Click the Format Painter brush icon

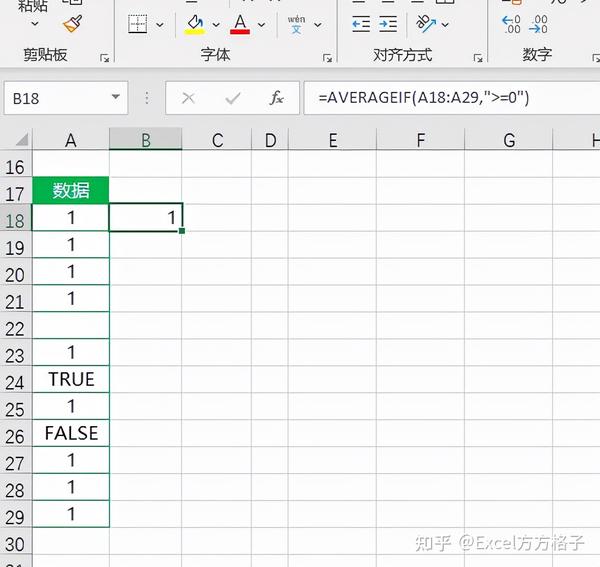tap(73, 24)
